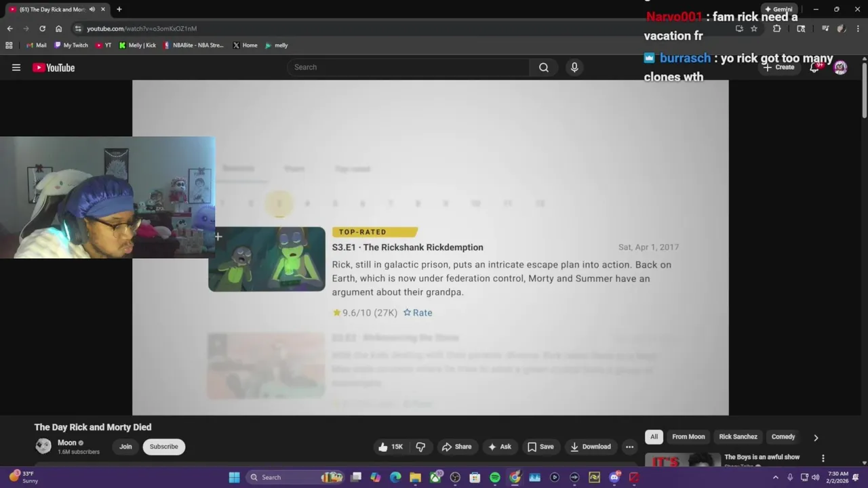The height and width of the screenshot is (488, 868).
Task: Open Discord from the taskbar
Action: pyautogui.click(x=614, y=477)
